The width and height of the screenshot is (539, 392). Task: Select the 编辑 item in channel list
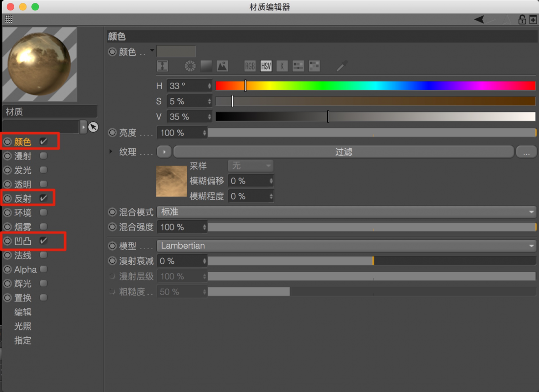tap(23, 312)
